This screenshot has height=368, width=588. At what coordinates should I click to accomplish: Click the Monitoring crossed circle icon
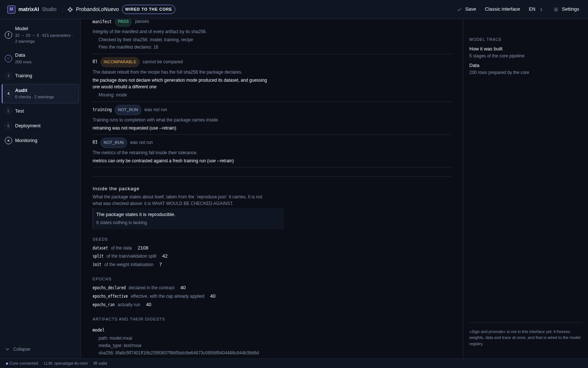point(8,141)
